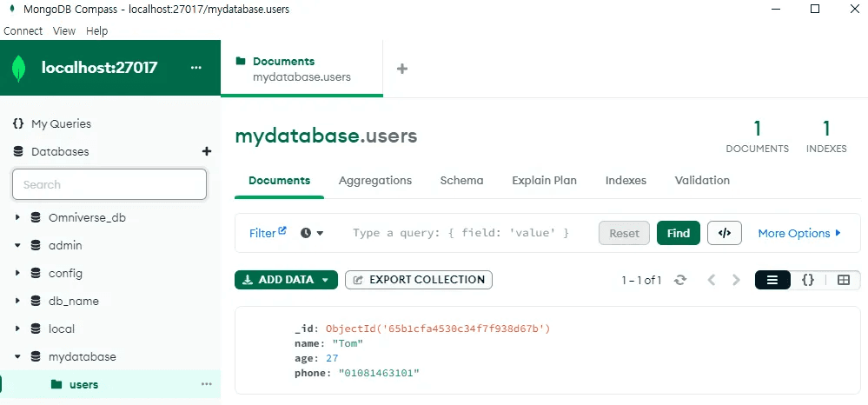Collapse the mydatabase database node

click(17, 356)
